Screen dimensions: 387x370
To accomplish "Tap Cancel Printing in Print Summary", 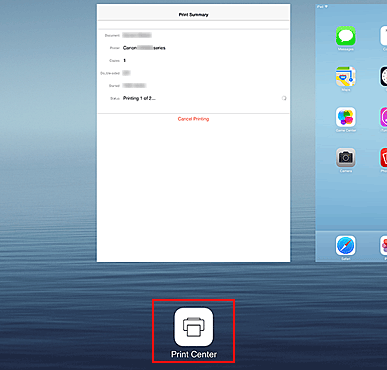I will [x=193, y=119].
